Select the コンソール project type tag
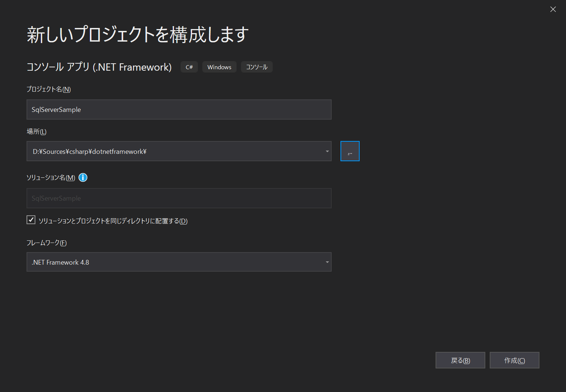Viewport: 566px width, 392px height. pyautogui.click(x=256, y=67)
